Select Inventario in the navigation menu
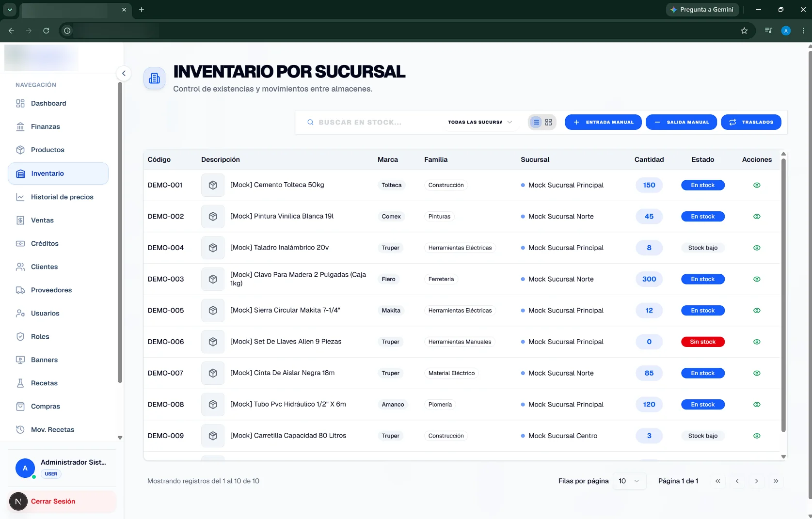Image resolution: width=812 pixels, height=519 pixels. 58,173
